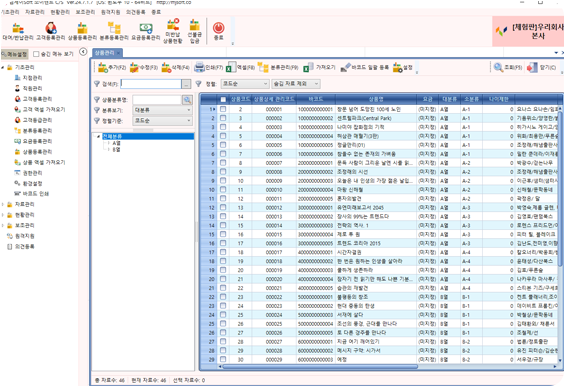
Task: Click 삭제(F4) delete product button
Action: 175,67
